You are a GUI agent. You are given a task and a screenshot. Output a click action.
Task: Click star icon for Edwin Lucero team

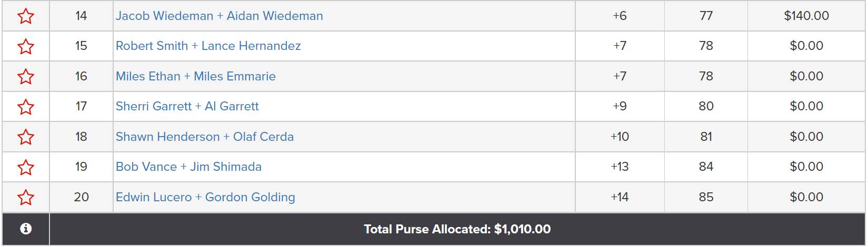(x=26, y=198)
